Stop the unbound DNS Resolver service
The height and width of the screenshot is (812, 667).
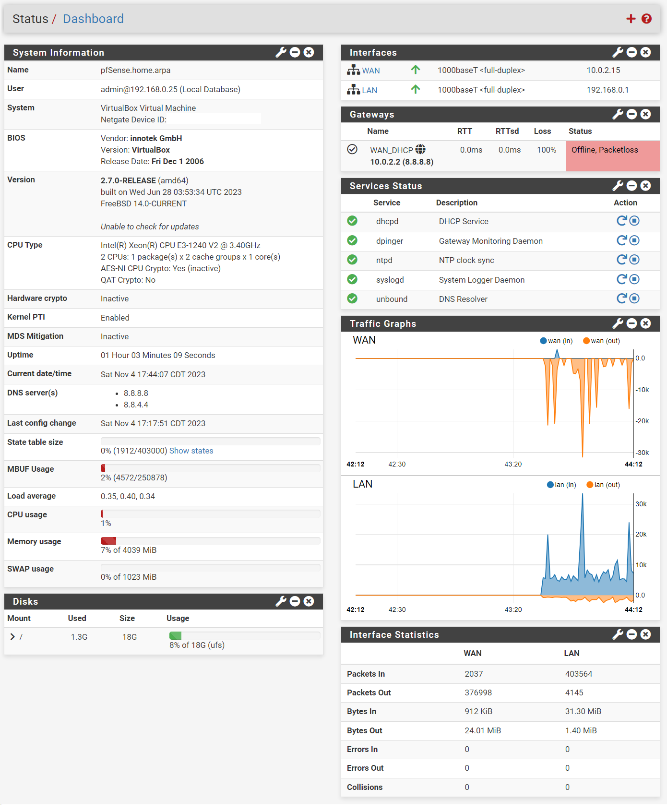coord(634,299)
